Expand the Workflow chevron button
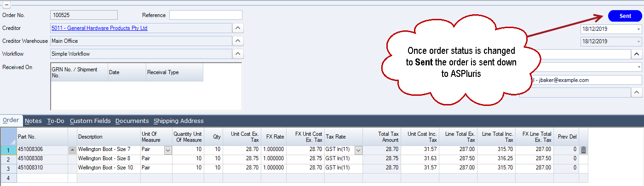644x186 pixels. click(237, 54)
